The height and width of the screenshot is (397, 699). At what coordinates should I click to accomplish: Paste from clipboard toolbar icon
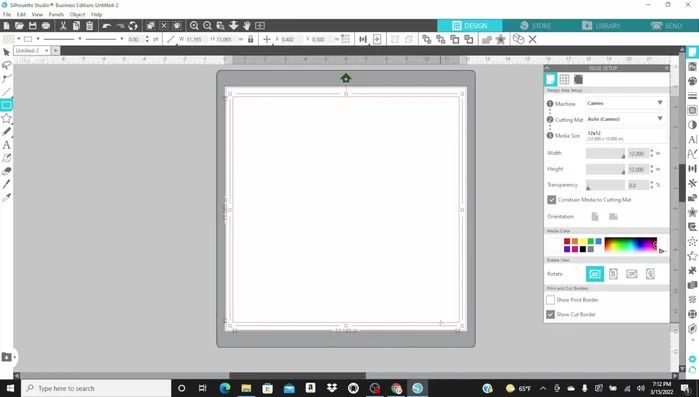(x=89, y=25)
